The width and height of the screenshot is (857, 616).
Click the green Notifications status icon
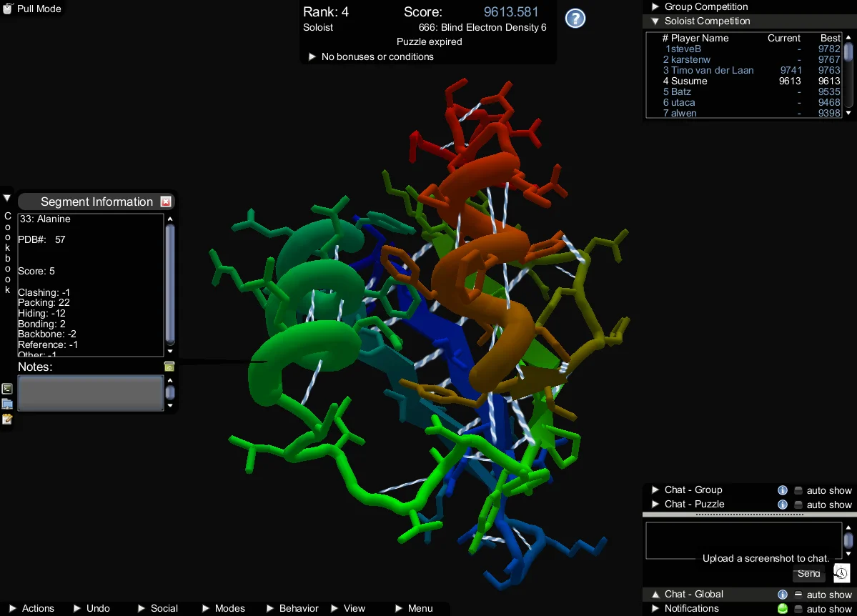tap(783, 609)
